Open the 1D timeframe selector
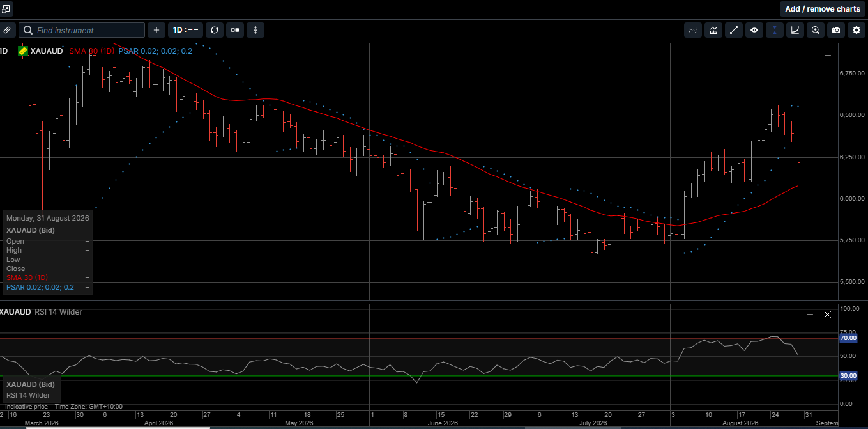Image resolution: width=868 pixels, height=429 pixels. point(186,30)
